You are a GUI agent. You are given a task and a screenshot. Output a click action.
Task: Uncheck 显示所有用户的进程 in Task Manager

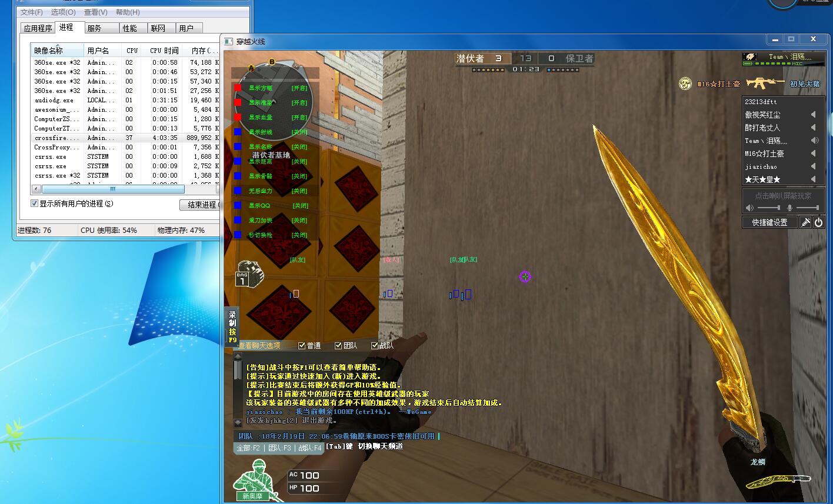[x=34, y=203]
